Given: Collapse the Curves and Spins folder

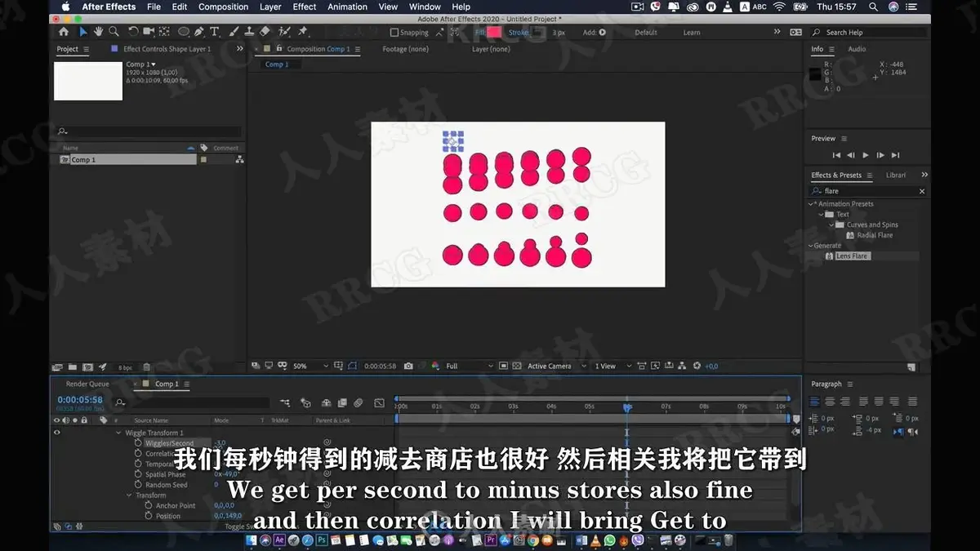Looking at the screenshot, I should 831,224.
